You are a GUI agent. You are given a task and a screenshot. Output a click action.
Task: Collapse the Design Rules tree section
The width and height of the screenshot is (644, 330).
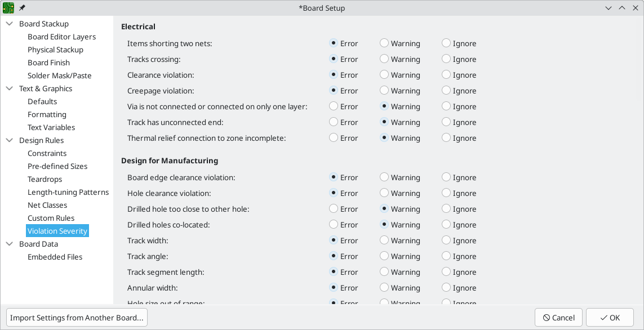(10, 140)
